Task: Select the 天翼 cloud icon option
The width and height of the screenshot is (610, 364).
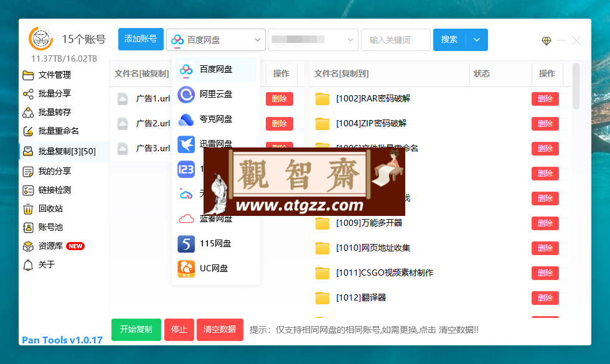Action: point(186,194)
